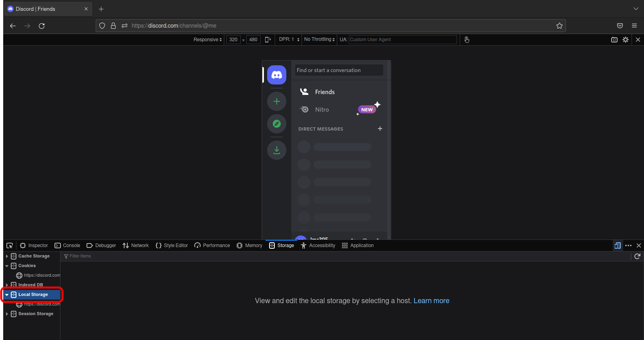Click the Filter Items field

coord(346,256)
